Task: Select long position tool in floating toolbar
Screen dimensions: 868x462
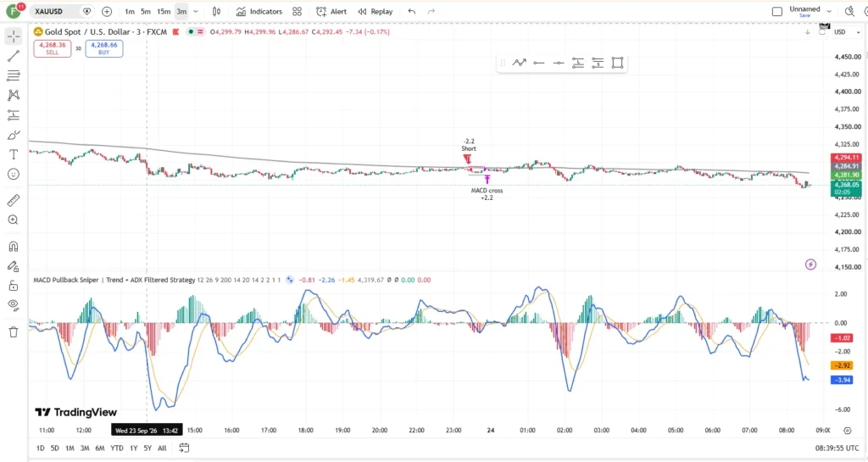Action: (x=578, y=63)
